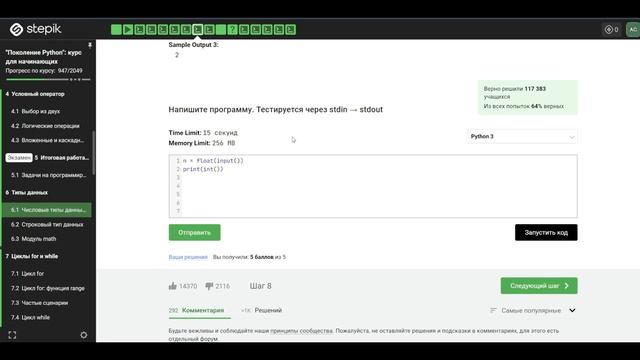
Task: Open settings gear at sidebar bottom
Action: pos(84,335)
